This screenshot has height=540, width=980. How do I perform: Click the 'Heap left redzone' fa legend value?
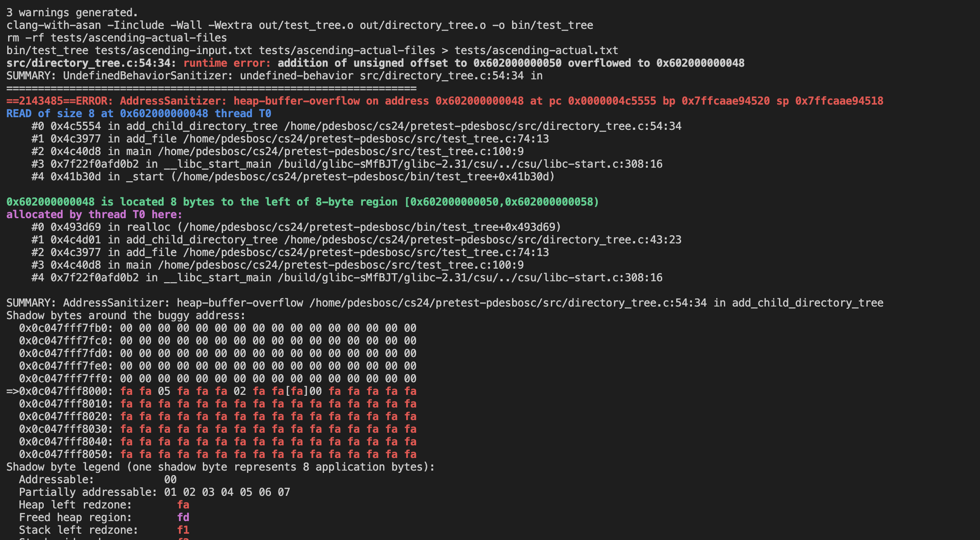[183, 505]
